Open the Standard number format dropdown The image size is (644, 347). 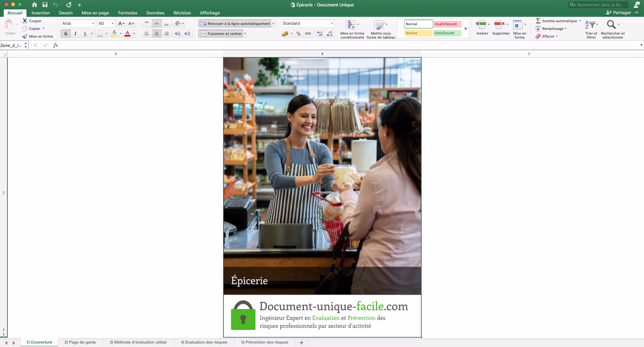(332, 23)
